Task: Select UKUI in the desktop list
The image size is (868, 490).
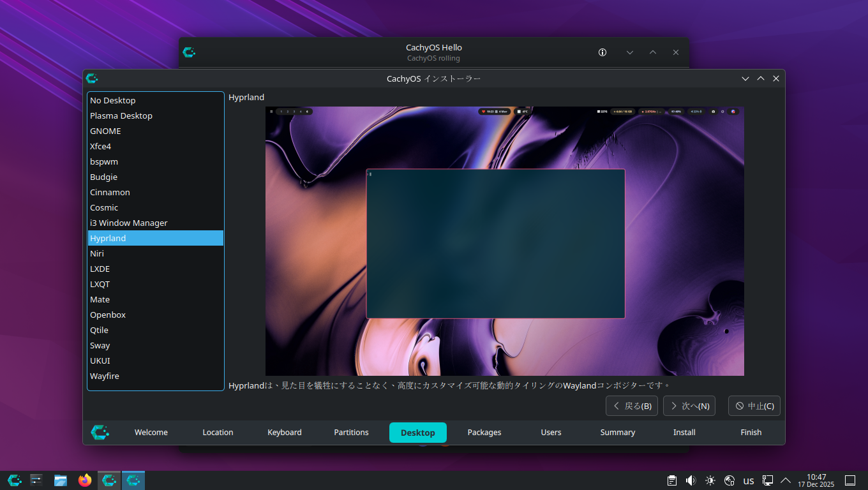Action: (156, 360)
